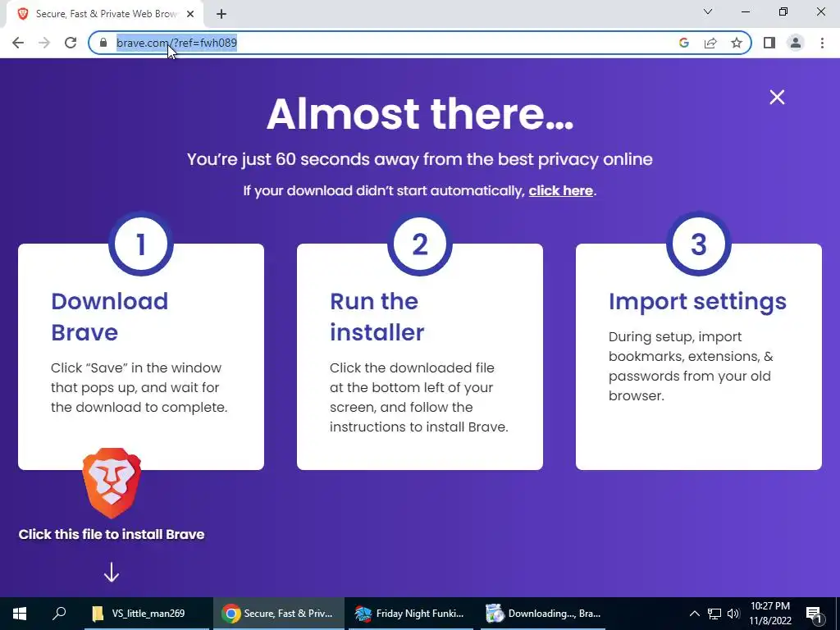Open a new tab
Viewport: 840px width, 630px height.
(221, 15)
